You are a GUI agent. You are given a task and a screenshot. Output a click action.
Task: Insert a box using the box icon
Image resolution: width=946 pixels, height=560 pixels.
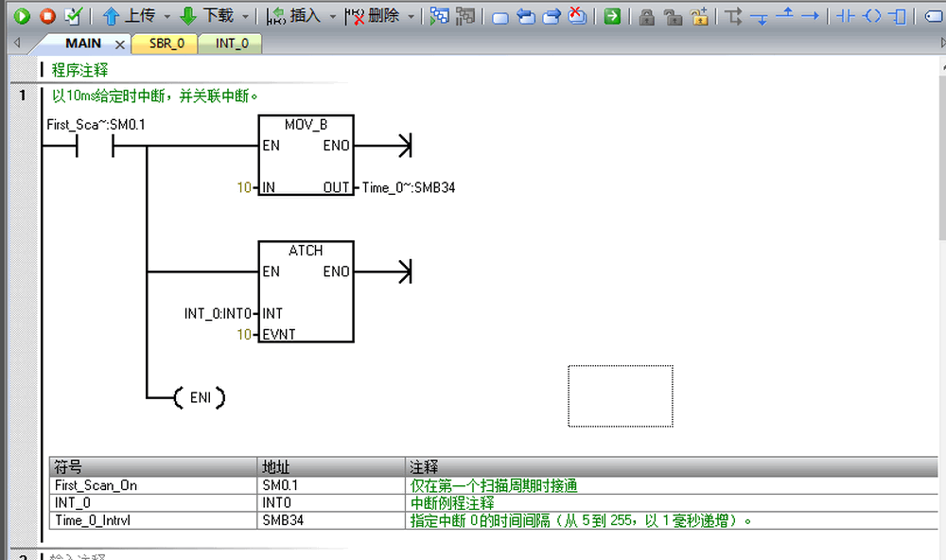(x=899, y=16)
